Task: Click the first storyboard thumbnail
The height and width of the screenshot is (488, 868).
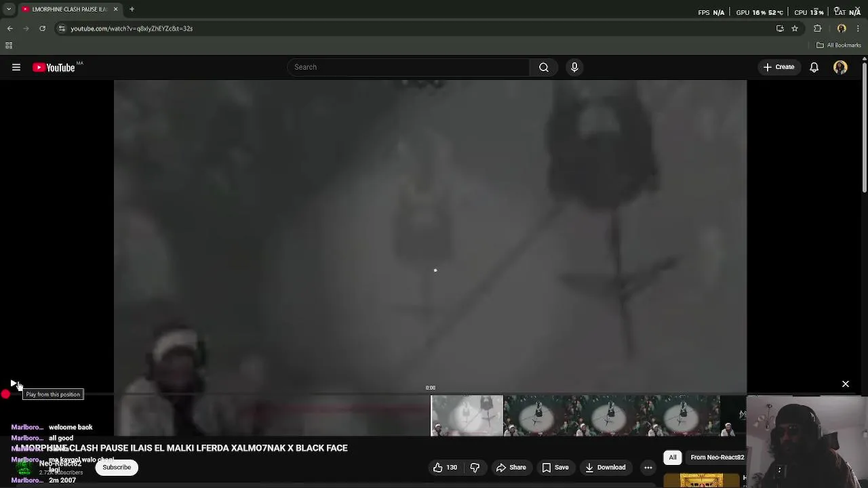Action: (467, 415)
